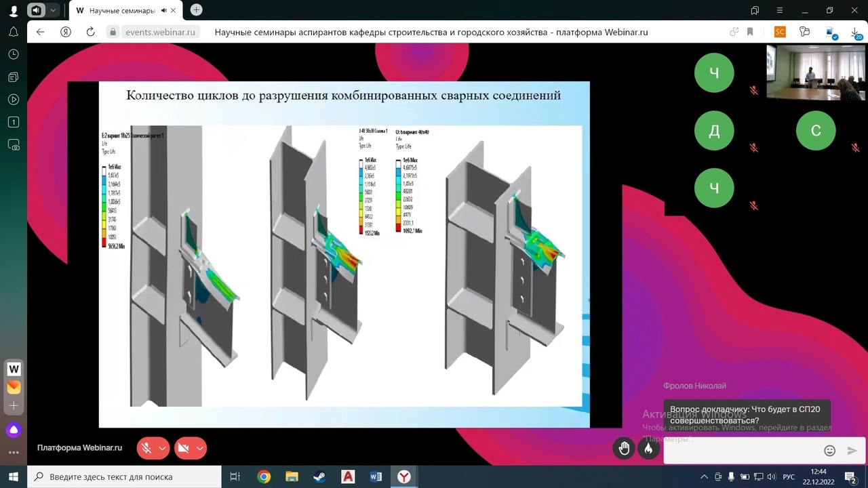Unmute the microphone in Webinar
Image resolution: width=868 pixels, height=488 pixels.
coord(146,448)
